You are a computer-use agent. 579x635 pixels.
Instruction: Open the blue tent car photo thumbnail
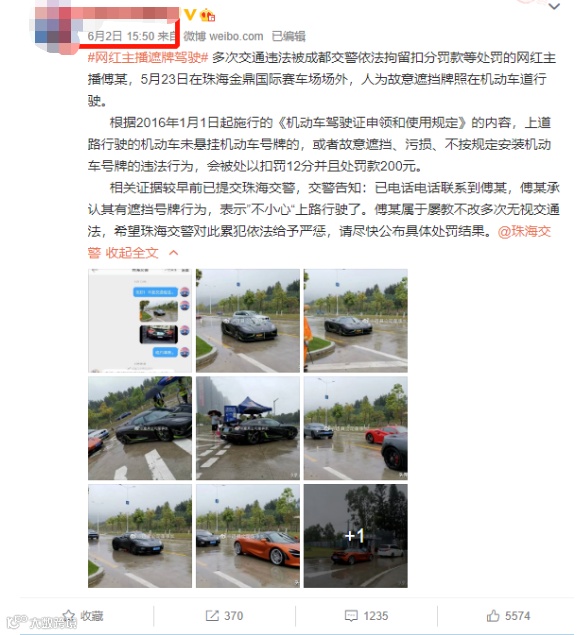tap(248, 428)
